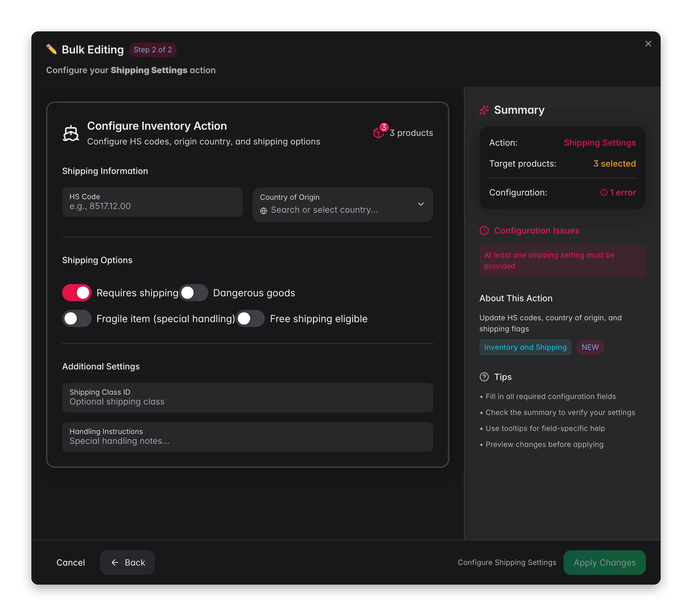The height and width of the screenshot is (616, 692).
Task: Click the Fill in all required fields tip
Action: tap(550, 396)
